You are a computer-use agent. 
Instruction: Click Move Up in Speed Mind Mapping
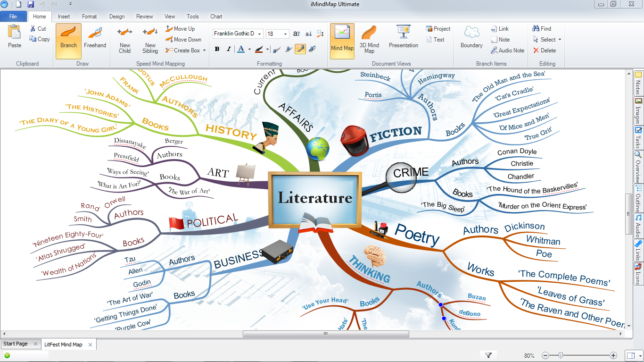[x=181, y=29]
